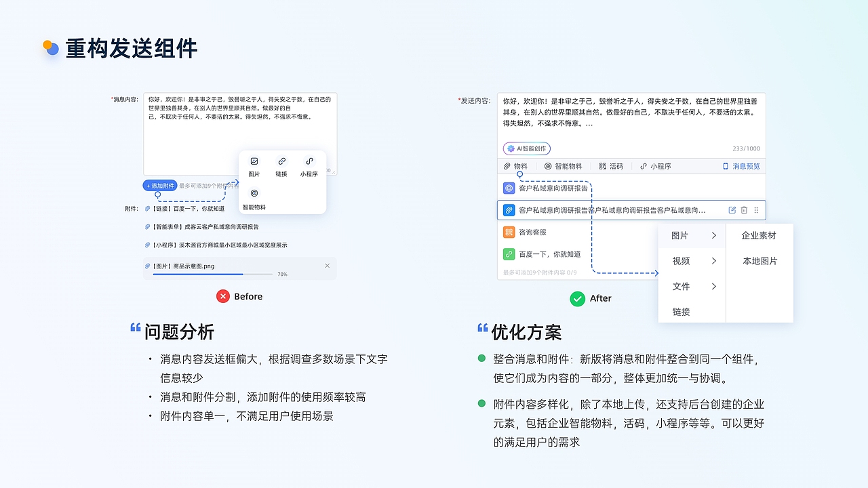
Task: Click the 233/1000 character counter
Action: pyautogui.click(x=746, y=148)
